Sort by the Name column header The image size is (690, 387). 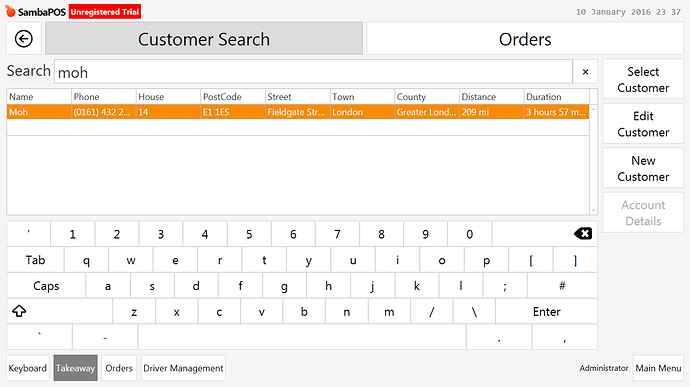(x=39, y=97)
